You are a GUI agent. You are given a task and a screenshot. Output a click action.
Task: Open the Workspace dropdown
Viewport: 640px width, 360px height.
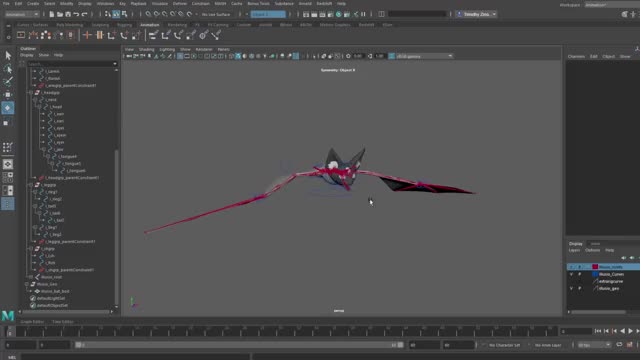pos(612,5)
